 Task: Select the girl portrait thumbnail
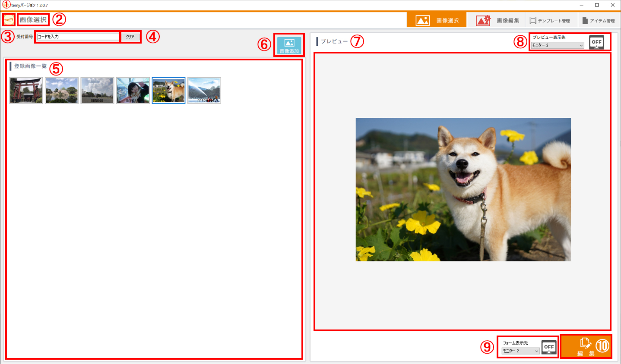(x=133, y=91)
